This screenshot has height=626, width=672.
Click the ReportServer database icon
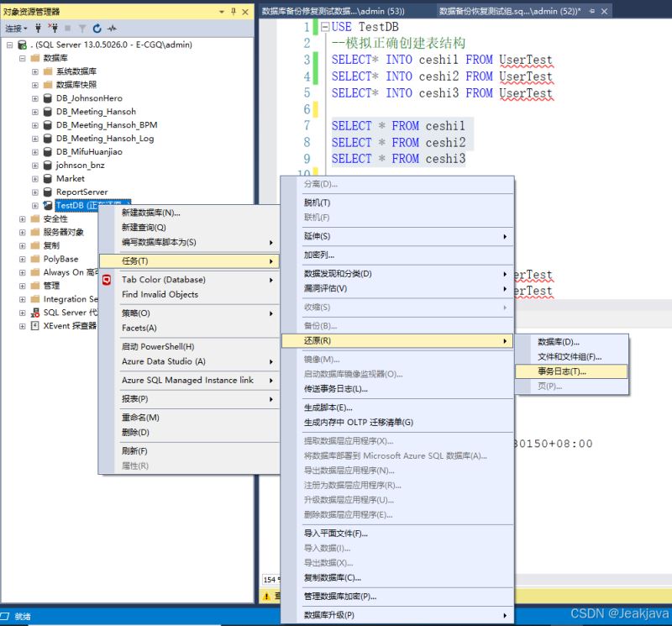pos(48,192)
